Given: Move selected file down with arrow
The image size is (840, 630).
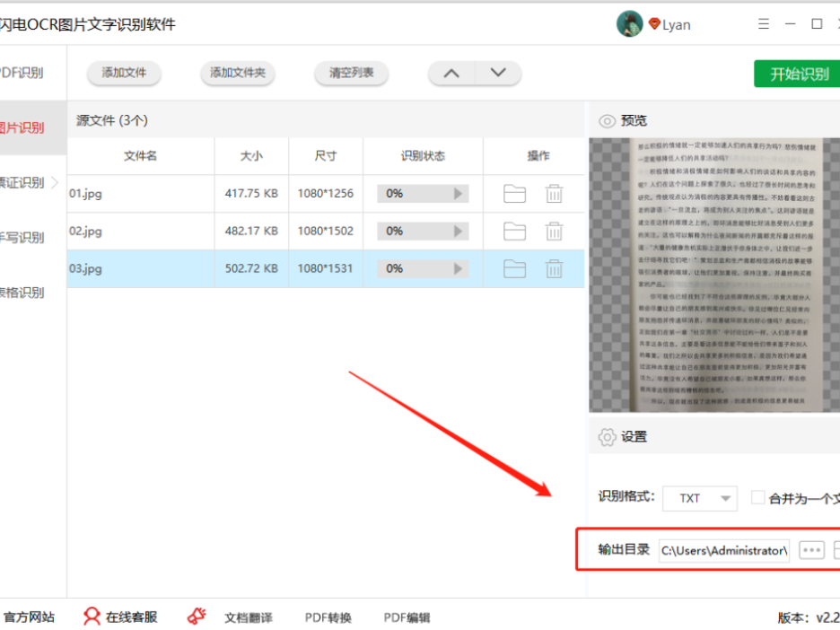Looking at the screenshot, I should pos(498,74).
